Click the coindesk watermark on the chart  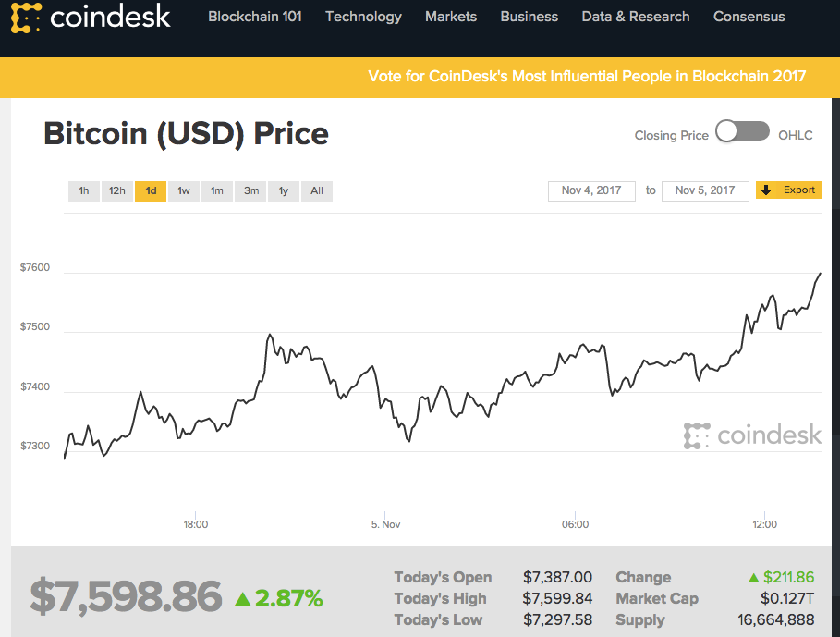(753, 435)
